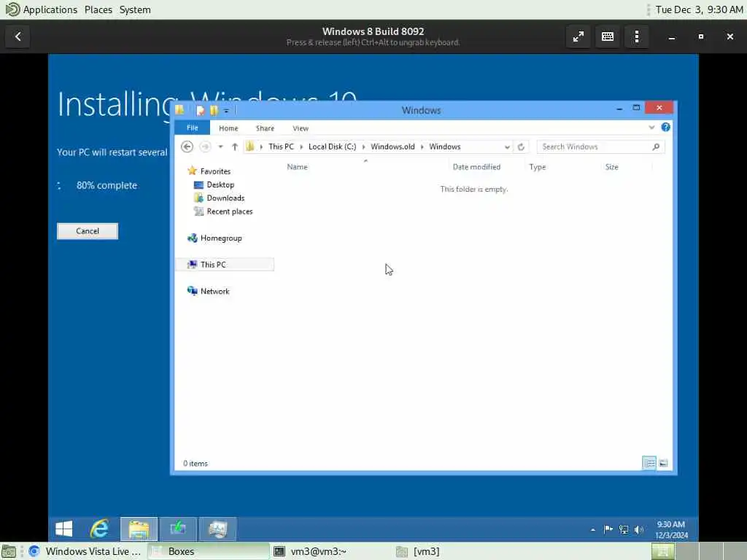The width and height of the screenshot is (747, 560).
Task: Click the guest taskbar clock
Action: pyautogui.click(x=671, y=529)
